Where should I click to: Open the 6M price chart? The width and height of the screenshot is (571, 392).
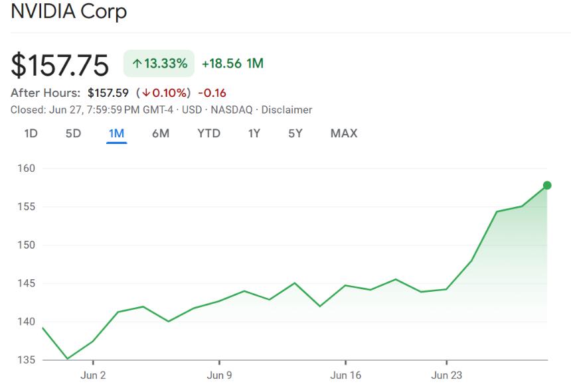point(159,133)
